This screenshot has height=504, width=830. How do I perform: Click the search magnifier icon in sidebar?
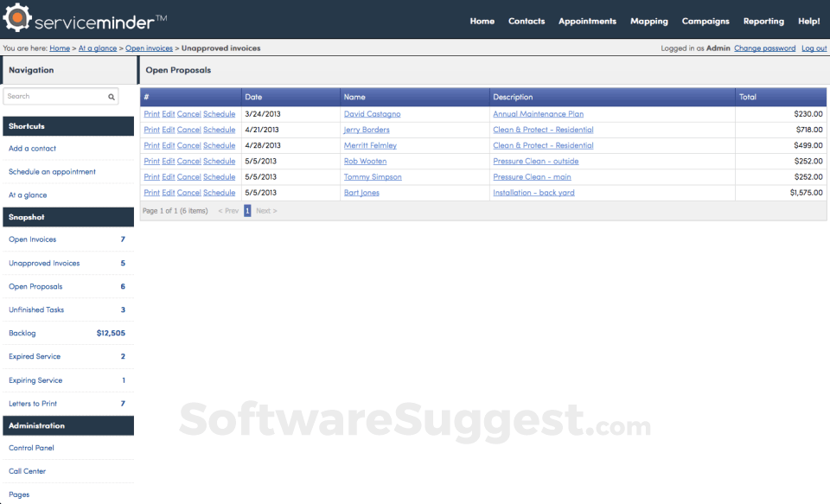(x=112, y=97)
